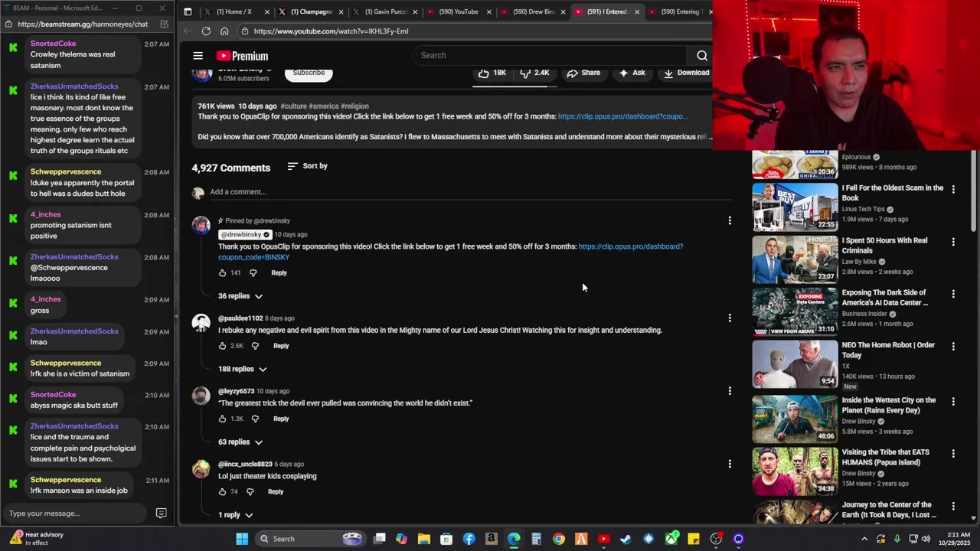The image size is (980, 551).
Task: Switch to the Gavin Purcell X tab
Action: point(385,11)
